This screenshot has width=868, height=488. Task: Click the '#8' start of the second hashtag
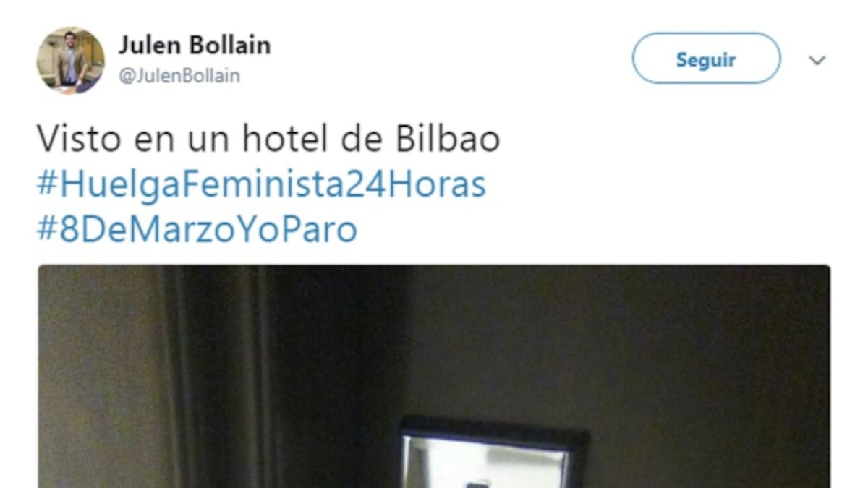(58, 230)
